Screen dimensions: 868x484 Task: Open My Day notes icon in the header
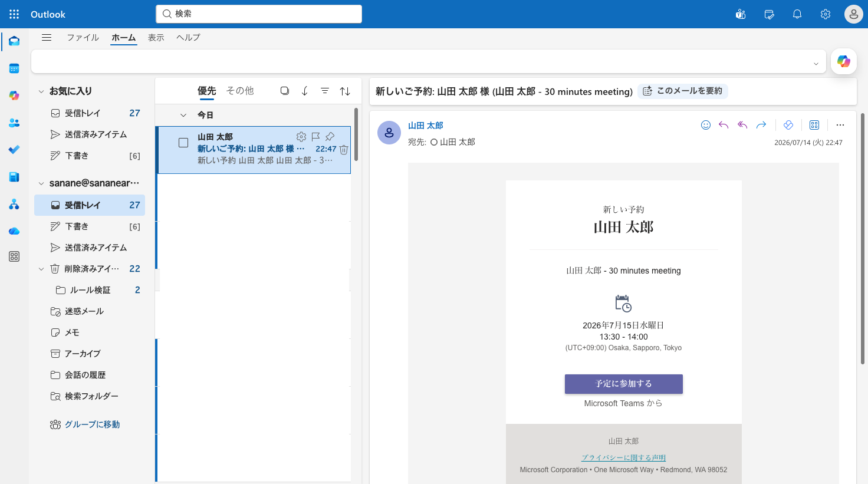click(769, 14)
